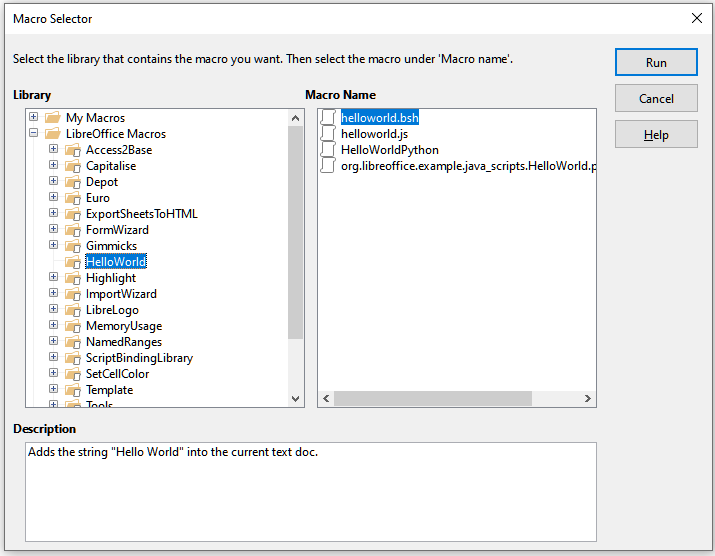Click the HelloWorld folder icon

click(x=73, y=262)
